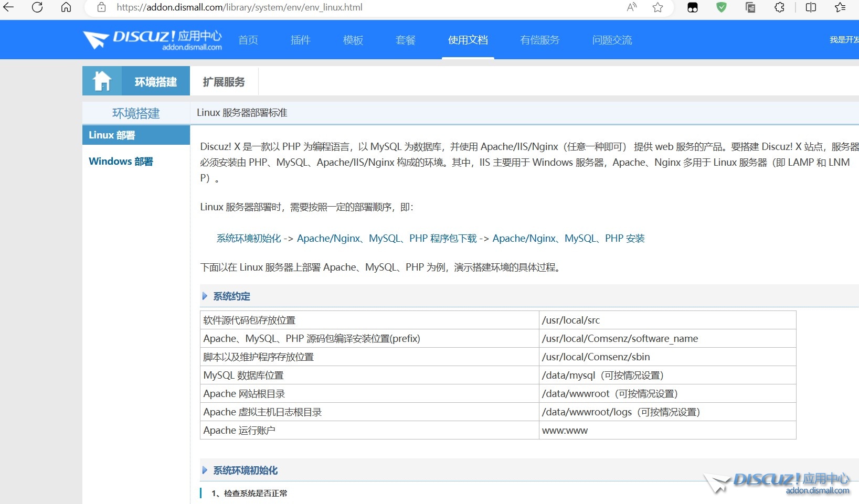View site info via the lock icon

click(102, 7)
